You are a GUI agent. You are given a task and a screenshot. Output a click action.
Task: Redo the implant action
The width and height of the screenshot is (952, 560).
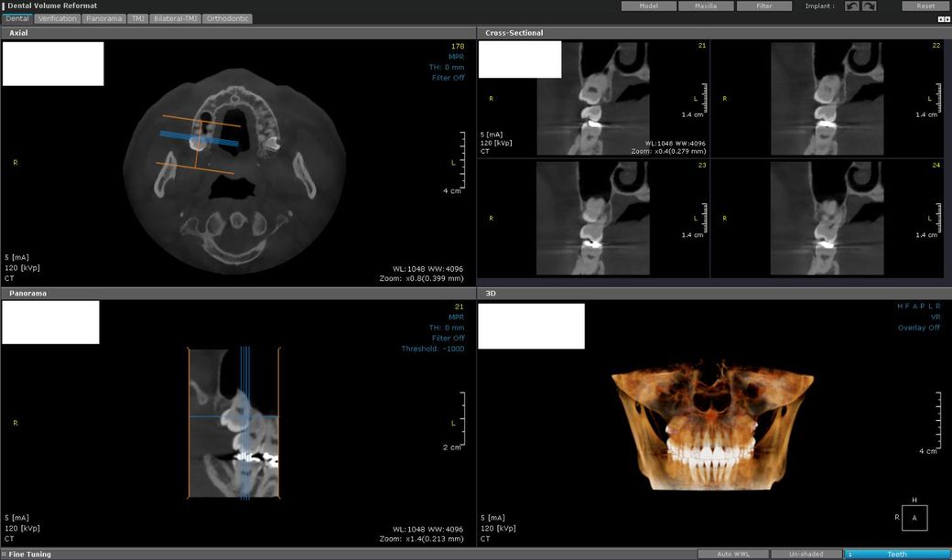(869, 6)
